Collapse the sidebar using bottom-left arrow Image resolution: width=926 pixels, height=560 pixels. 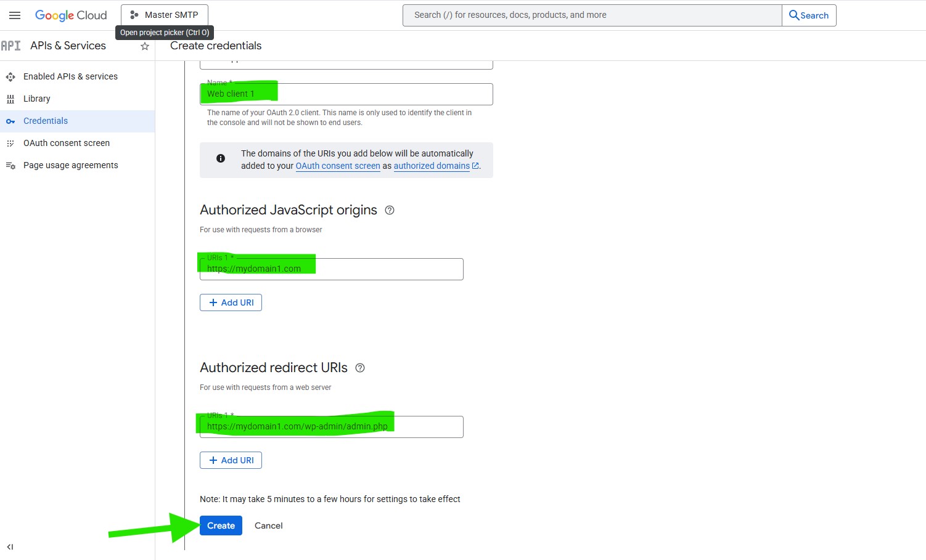[x=10, y=546]
